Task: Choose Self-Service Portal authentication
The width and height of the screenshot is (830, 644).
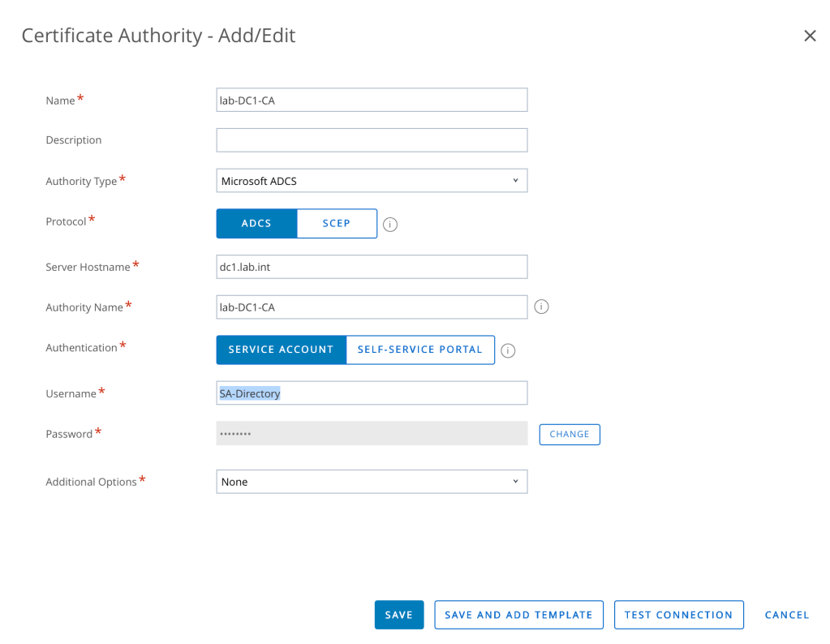Action: [419, 350]
